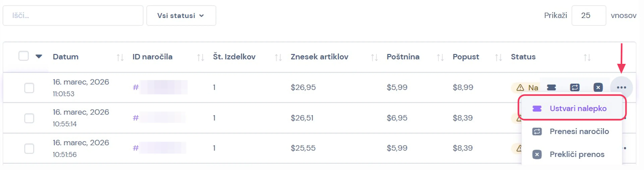
Task: Expand bulk selection arrow next to header checkbox
Action: point(39,57)
